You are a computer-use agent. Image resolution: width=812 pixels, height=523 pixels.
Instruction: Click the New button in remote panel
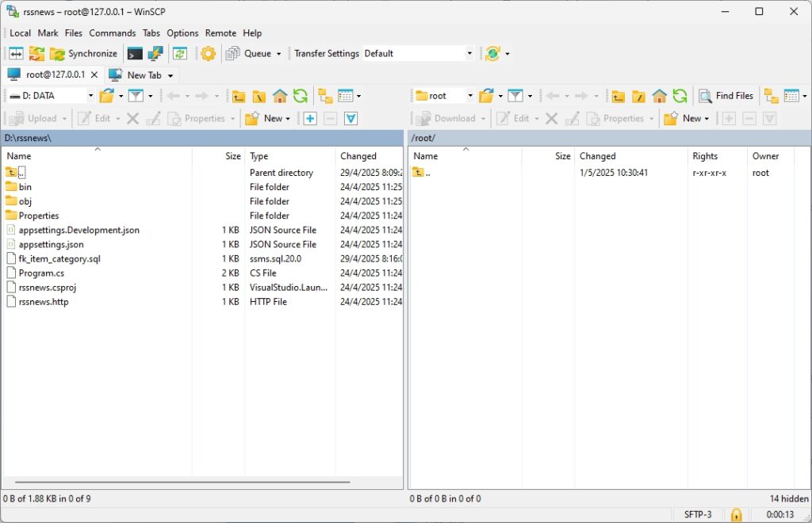[x=687, y=118]
